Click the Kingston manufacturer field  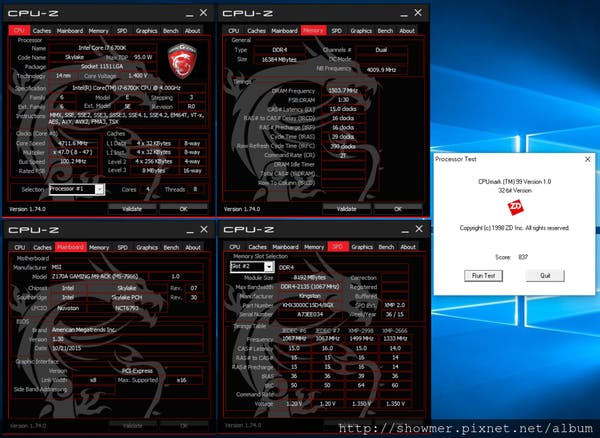tap(310, 296)
